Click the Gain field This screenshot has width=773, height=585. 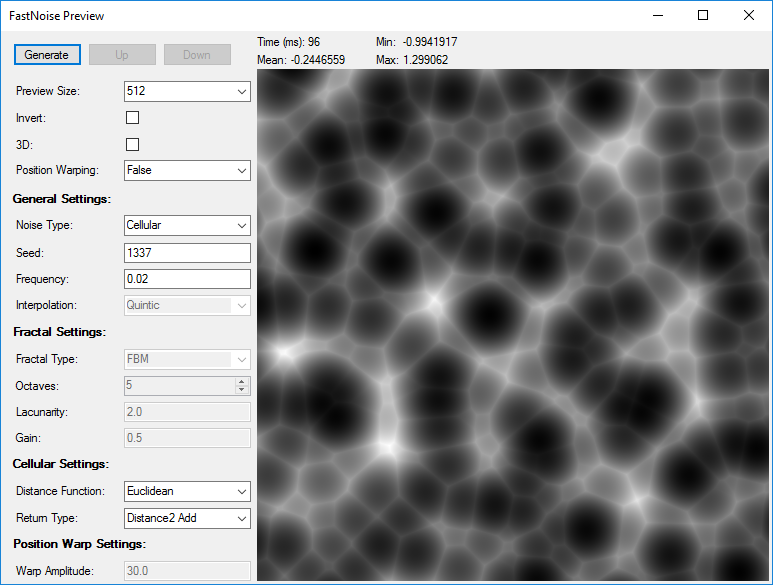pos(187,438)
